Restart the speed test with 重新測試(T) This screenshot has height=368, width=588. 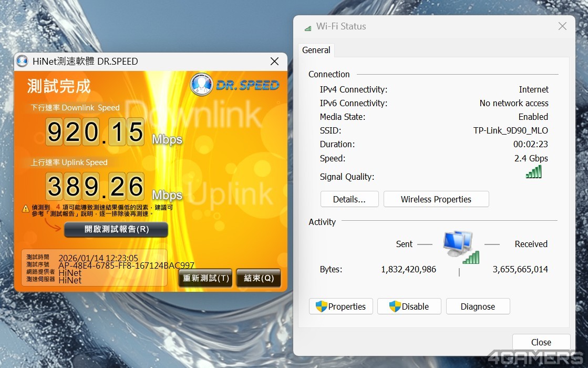[205, 278]
